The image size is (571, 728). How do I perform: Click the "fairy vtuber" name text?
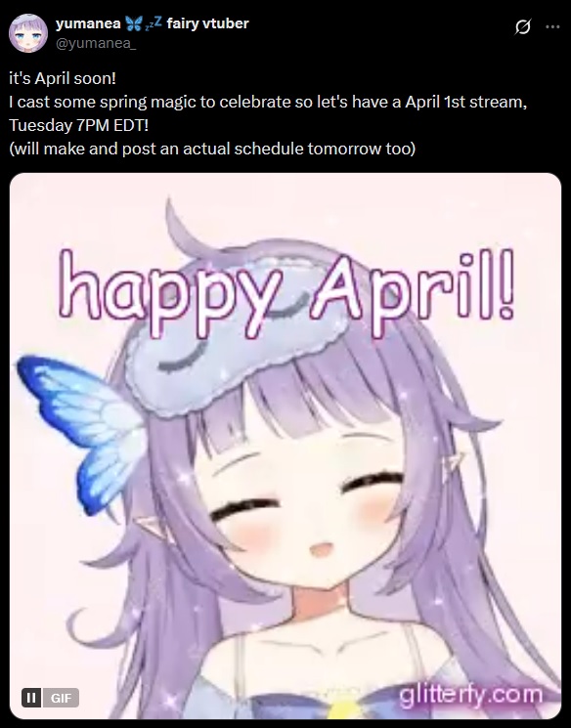point(207,23)
